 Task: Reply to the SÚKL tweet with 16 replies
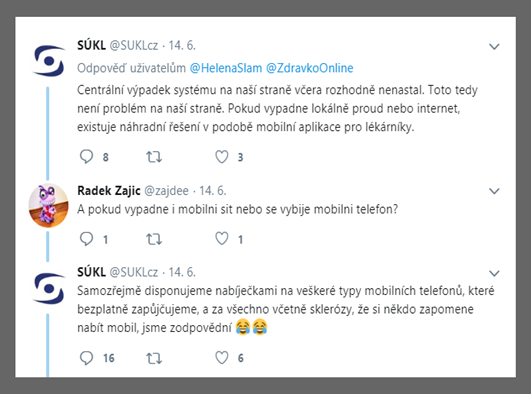pos(86,358)
